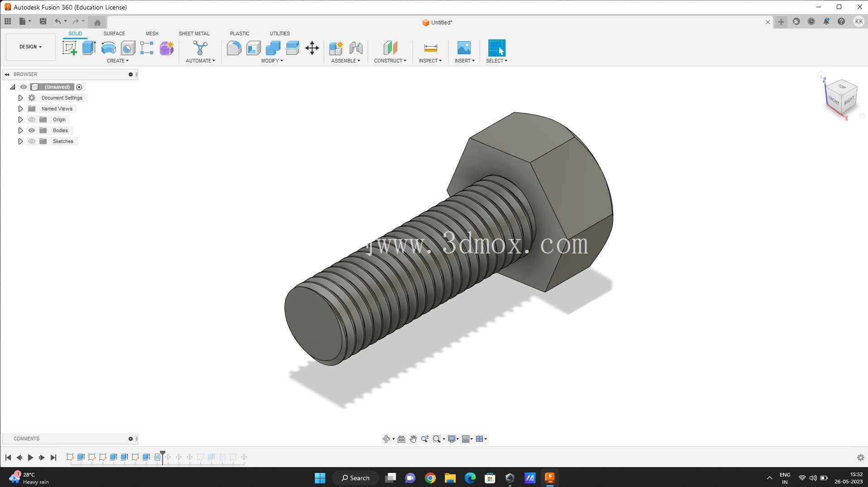
Task: Click the Offset Plane construct icon
Action: 390,48
